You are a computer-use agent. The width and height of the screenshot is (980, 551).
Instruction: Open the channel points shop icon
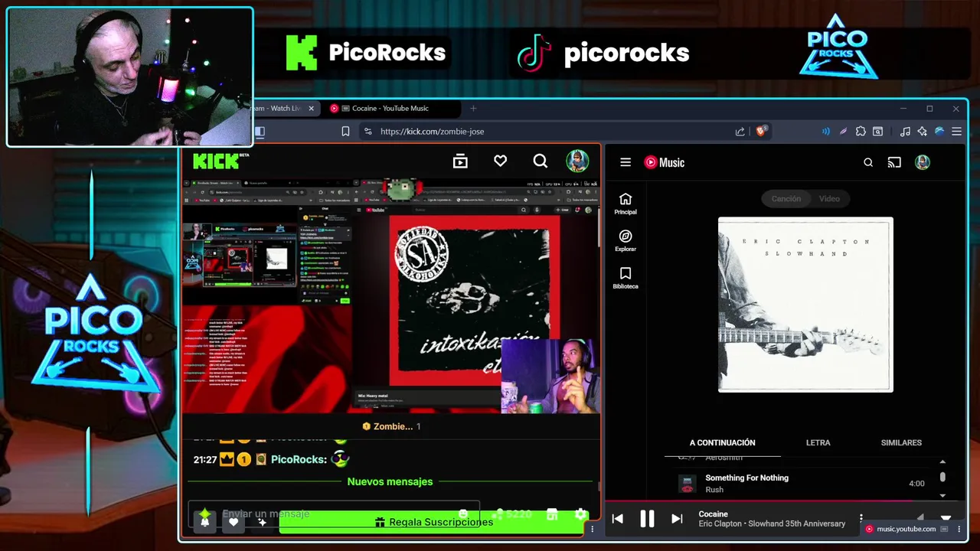(x=552, y=514)
